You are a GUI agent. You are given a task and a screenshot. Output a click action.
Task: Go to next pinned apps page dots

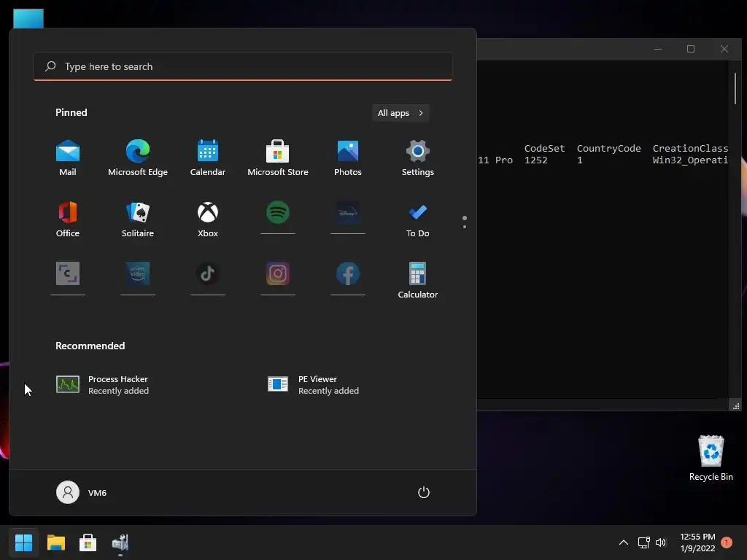click(465, 222)
